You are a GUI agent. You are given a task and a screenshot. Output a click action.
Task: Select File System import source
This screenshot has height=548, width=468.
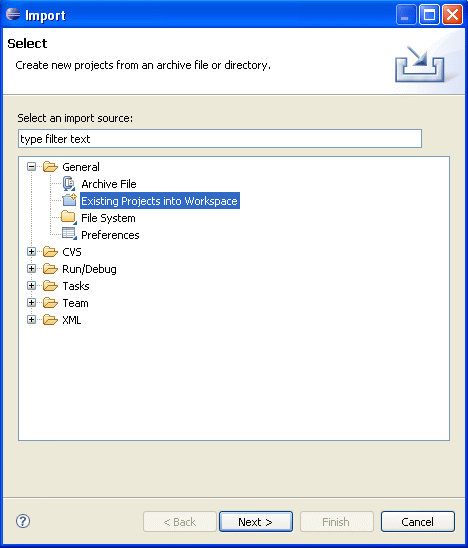(108, 218)
